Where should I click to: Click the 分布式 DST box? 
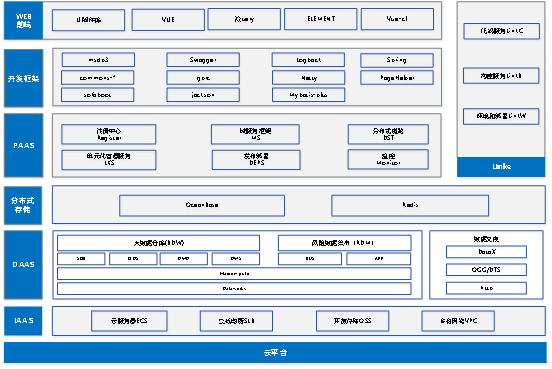tap(388, 134)
